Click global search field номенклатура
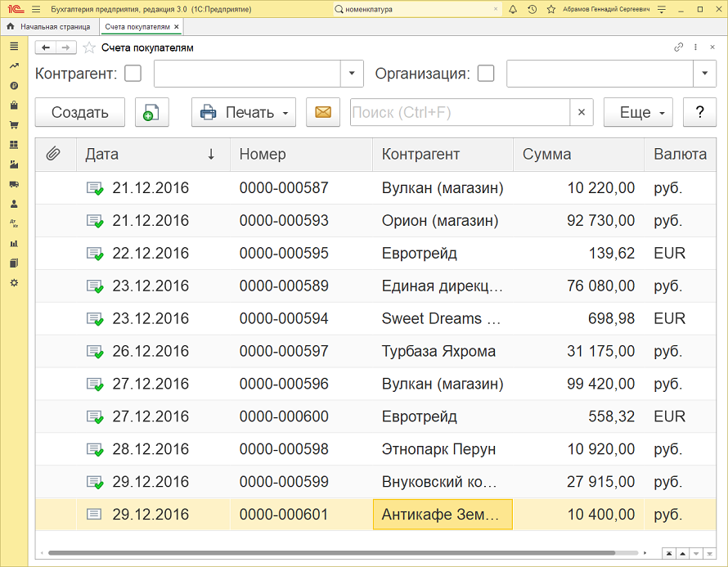This screenshot has width=728, height=567. [416, 9]
